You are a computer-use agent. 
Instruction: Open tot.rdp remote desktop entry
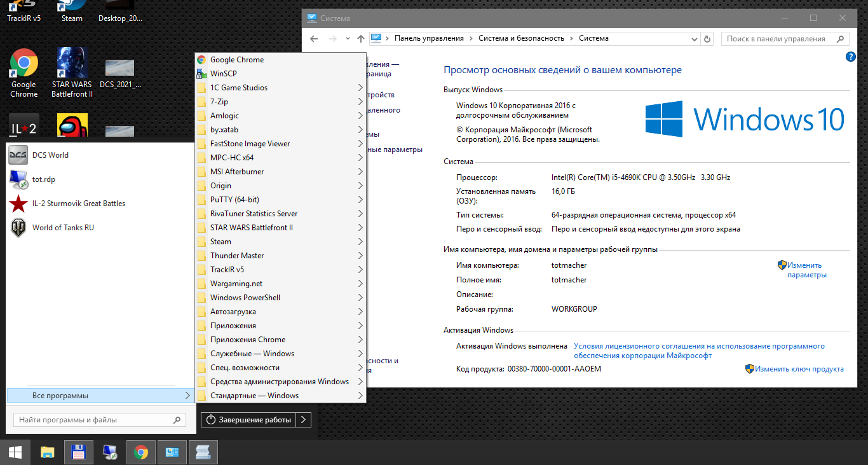(100, 179)
